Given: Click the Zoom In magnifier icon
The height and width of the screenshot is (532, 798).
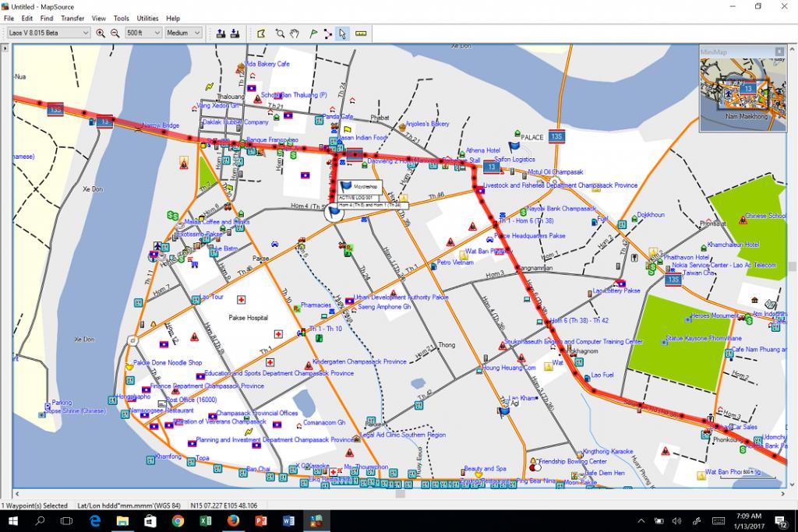Looking at the screenshot, I should point(101,33).
